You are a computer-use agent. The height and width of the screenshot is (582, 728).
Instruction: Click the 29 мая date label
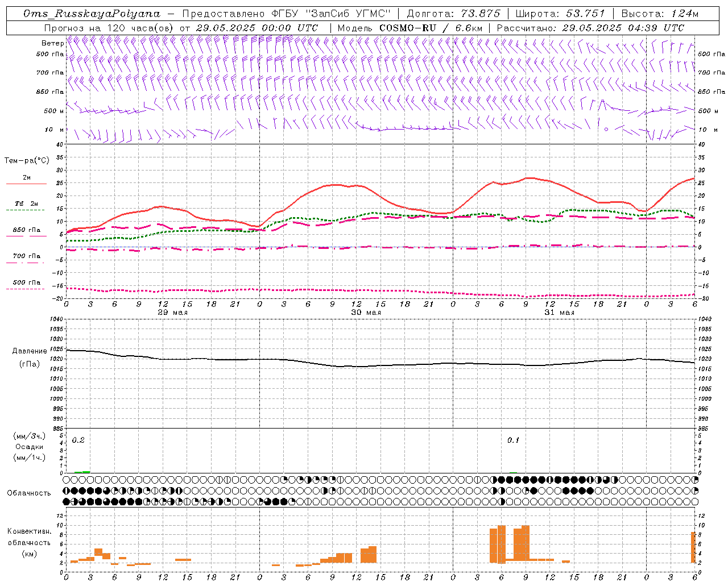[172, 313]
